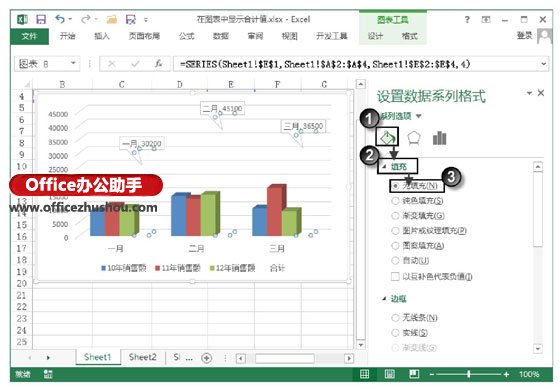This screenshot has width=560, height=389.
Task: Click the Excel logo icon in title bar
Action: [x=22, y=19]
